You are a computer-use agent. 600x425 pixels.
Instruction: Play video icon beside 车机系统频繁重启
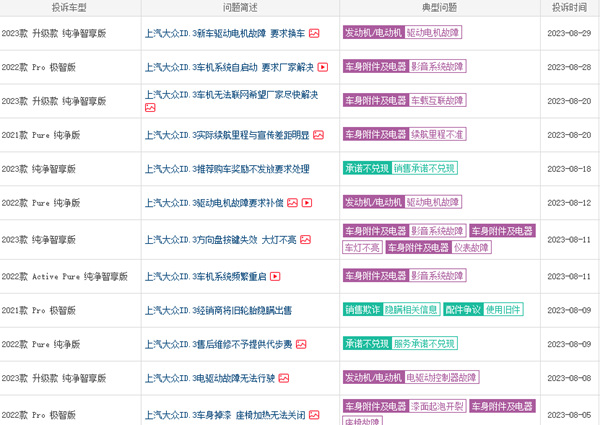pos(275,277)
